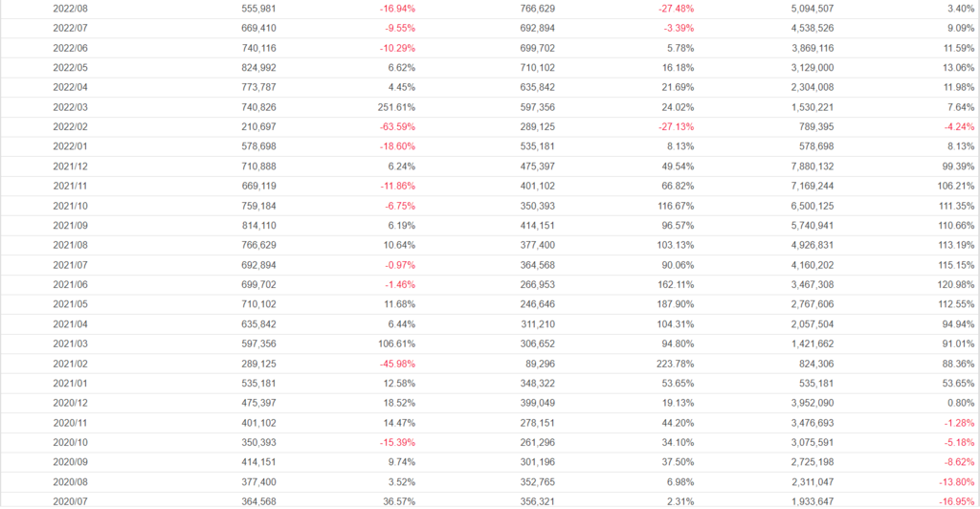
Task: Select the red -63.59% cell
Action: point(395,126)
